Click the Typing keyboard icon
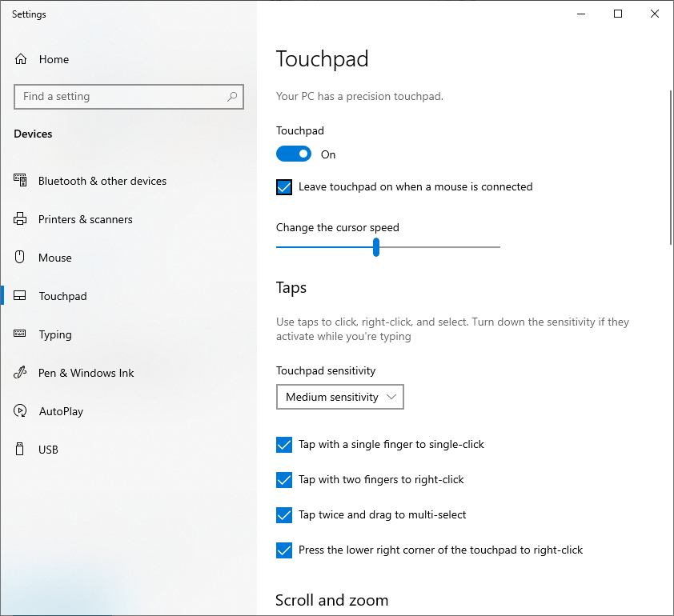The width and height of the screenshot is (674, 616). [x=21, y=334]
